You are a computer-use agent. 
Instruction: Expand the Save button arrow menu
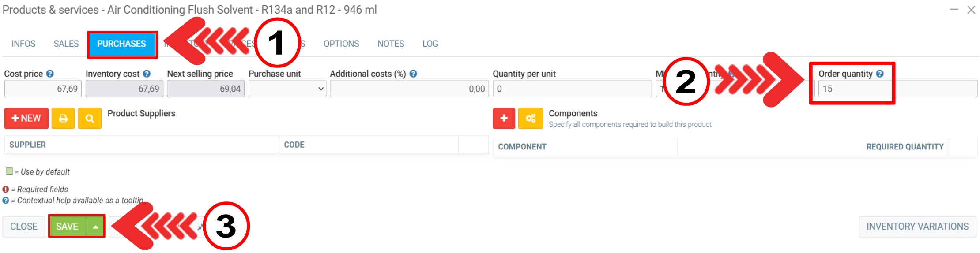click(95, 227)
